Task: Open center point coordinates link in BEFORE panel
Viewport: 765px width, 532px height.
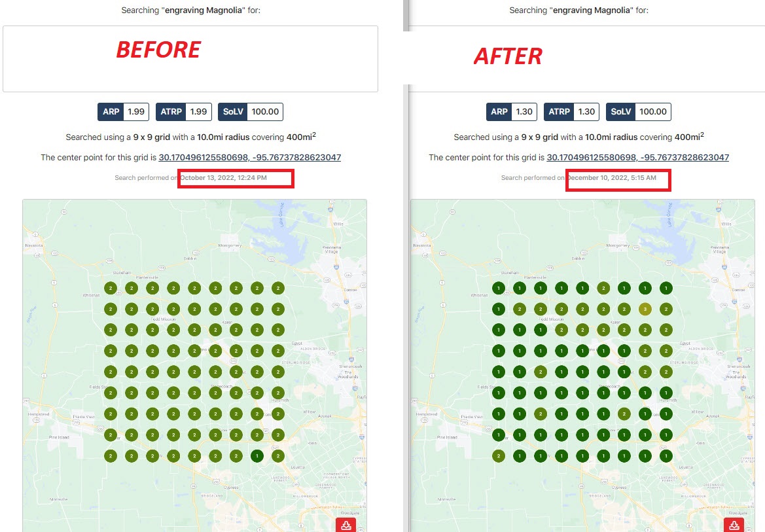Action: pyautogui.click(x=249, y=158)
